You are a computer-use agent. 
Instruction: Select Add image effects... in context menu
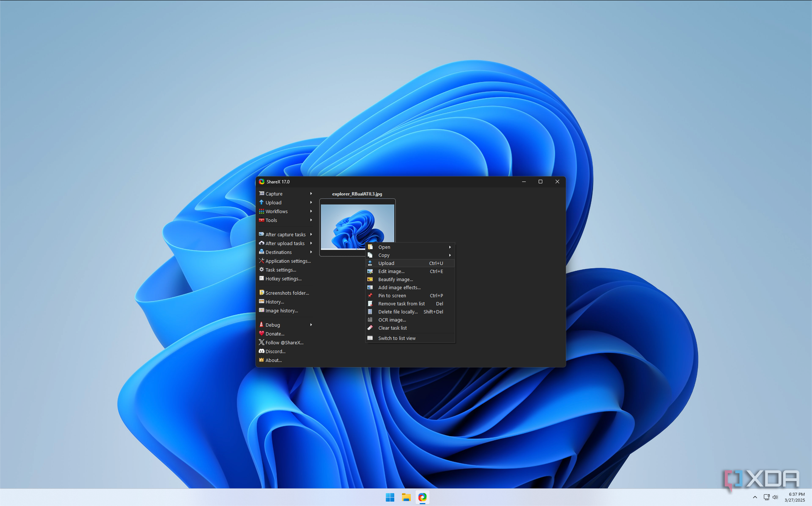410,287
